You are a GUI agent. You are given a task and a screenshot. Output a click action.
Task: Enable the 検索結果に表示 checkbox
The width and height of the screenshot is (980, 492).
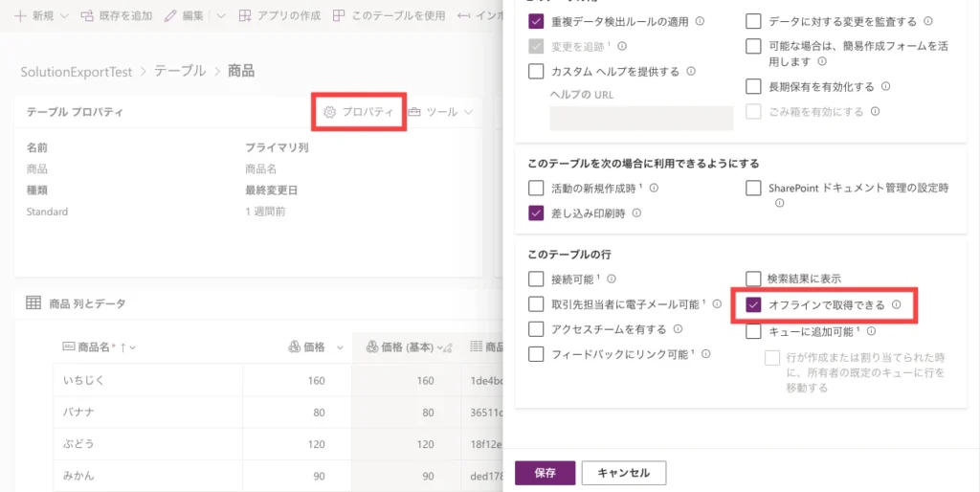tap(753, 279)
